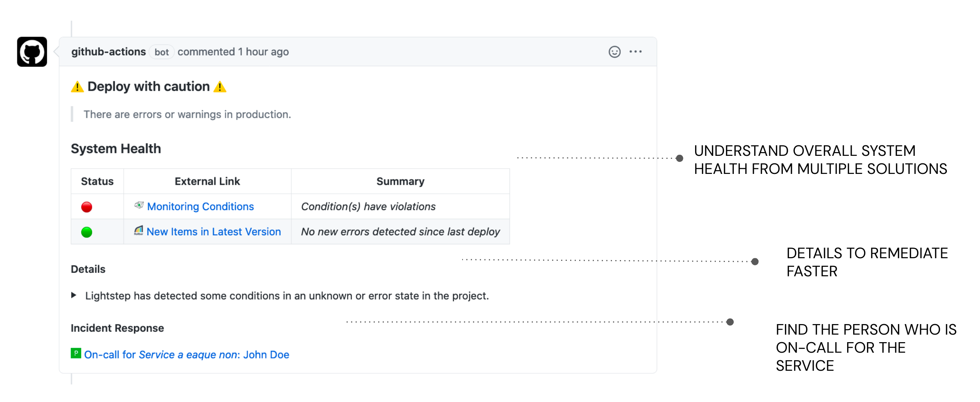The image size is (980, 402).
Task: Click the warning icon before Deploy with caution
Action: pos(77,87)
